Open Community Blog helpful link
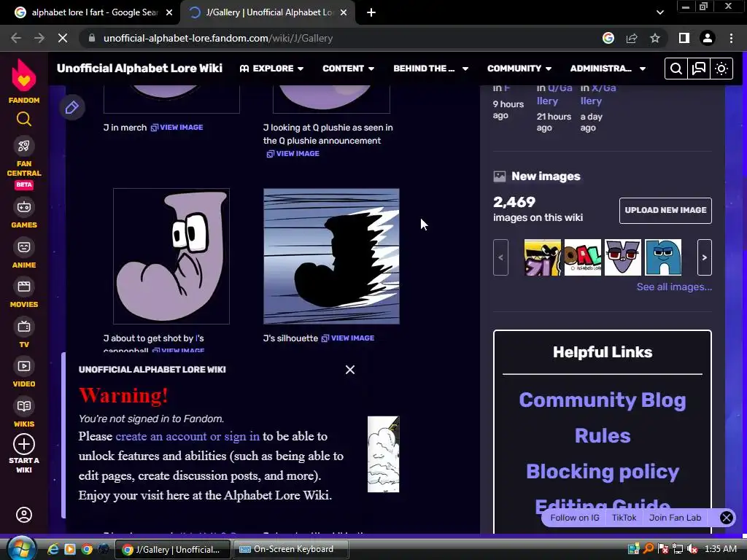Image resolution: width=747 pixels, height=560 pixels. coord(602,400)
